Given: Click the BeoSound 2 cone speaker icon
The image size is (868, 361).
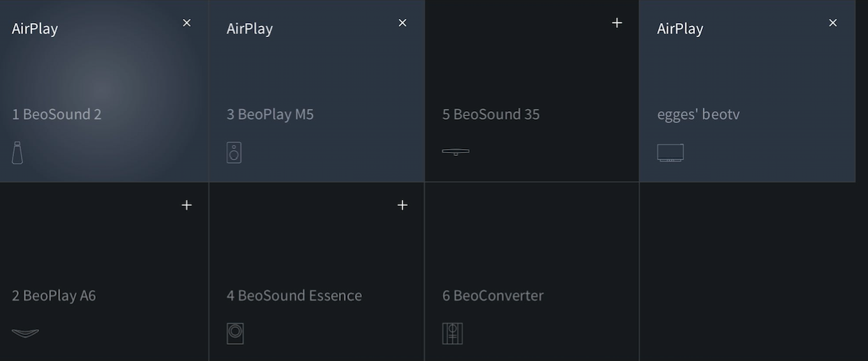Looking at the screenshot, I should pos(17,153).
